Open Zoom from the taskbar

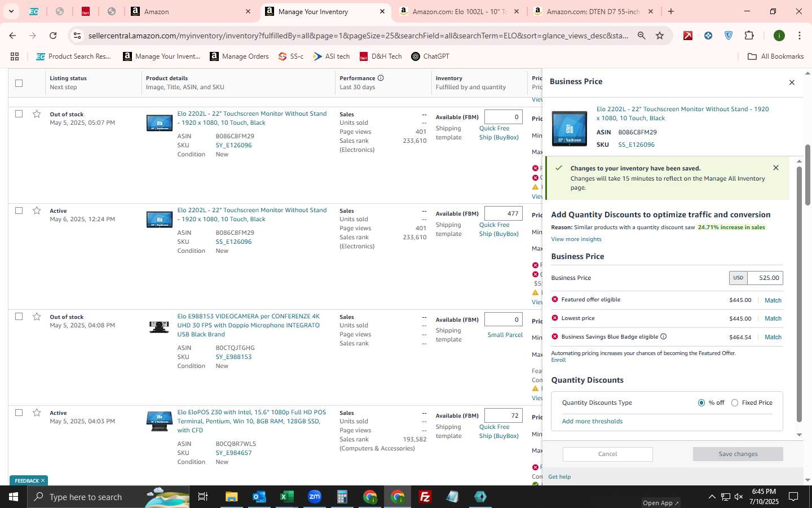point(315,497)
